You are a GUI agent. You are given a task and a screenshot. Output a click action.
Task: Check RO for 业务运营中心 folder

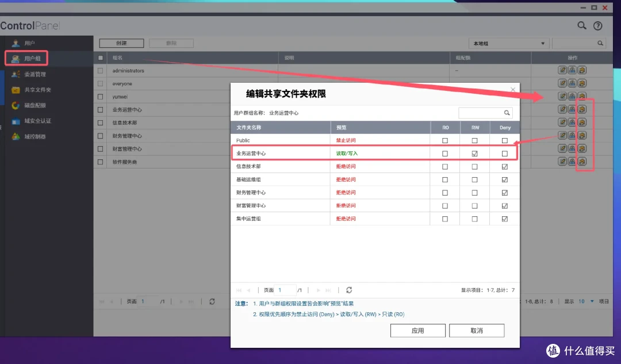click(444, 154)
